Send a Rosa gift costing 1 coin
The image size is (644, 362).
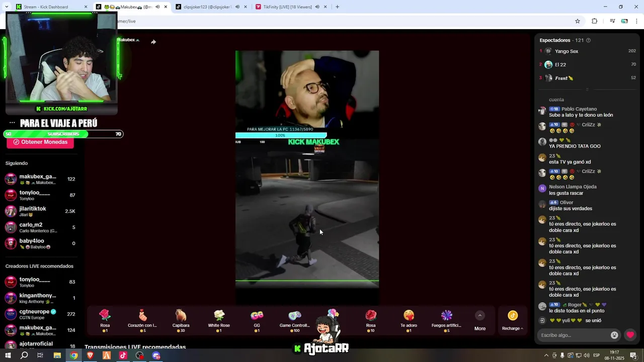coord(105,321)
